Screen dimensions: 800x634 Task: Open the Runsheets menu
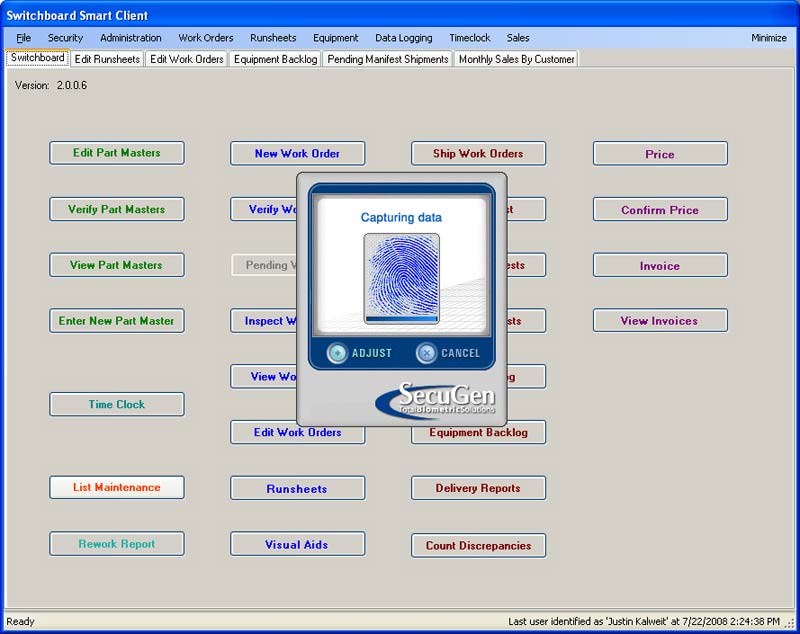click(273, 38)
